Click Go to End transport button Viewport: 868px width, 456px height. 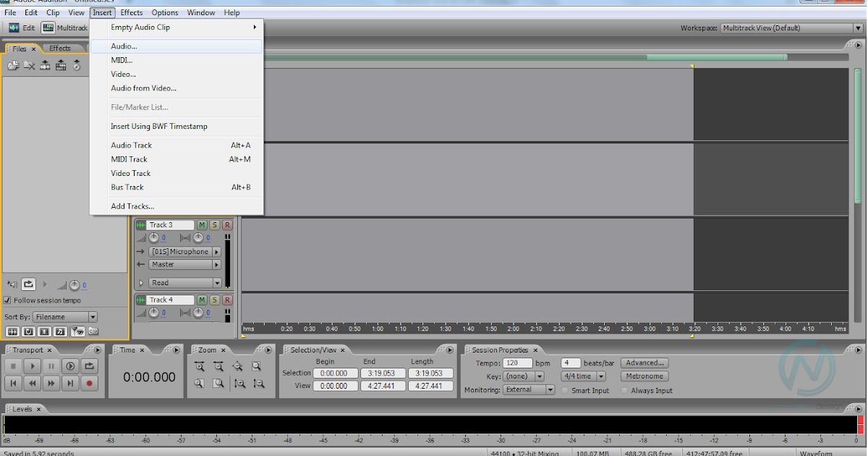[70, 383]
